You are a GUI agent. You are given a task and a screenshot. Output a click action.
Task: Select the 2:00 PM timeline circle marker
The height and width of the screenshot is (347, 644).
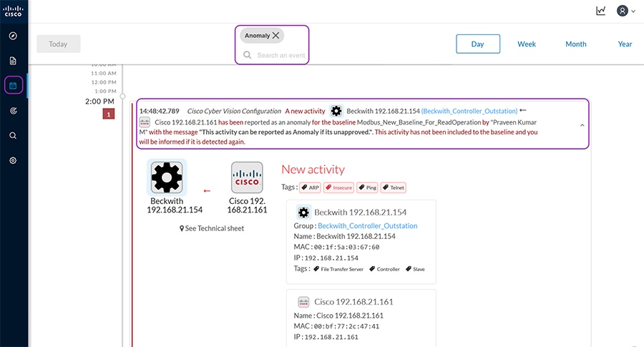pos(122,96)
